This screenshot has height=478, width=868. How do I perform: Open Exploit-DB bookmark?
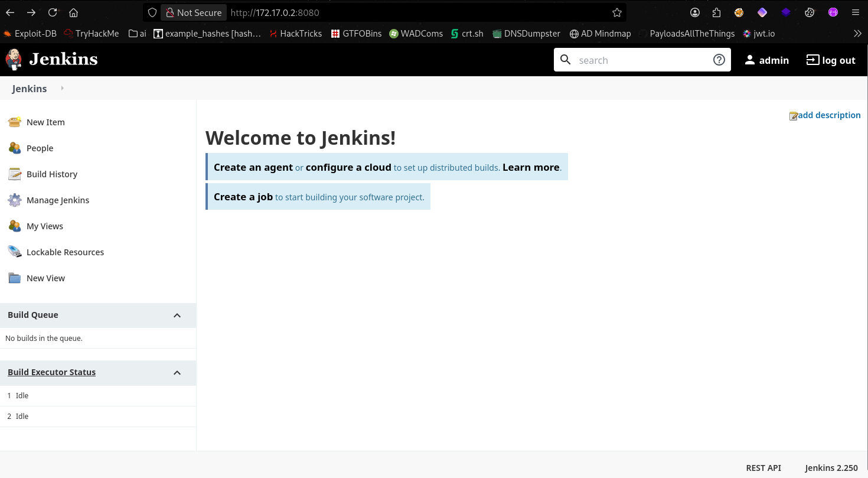click(30, 34)
